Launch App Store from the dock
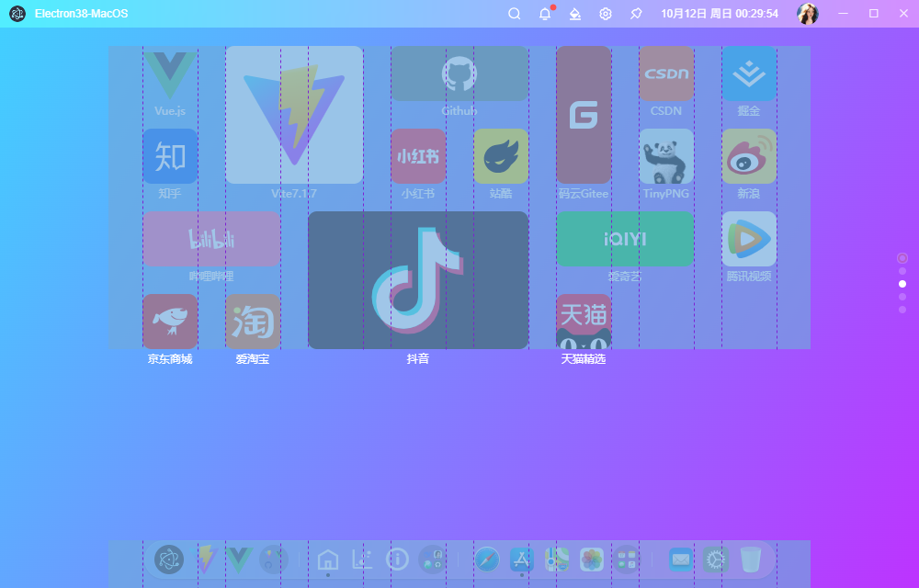Screen dimensions: 919x588 pyautogui.click(x=522, y=560)
